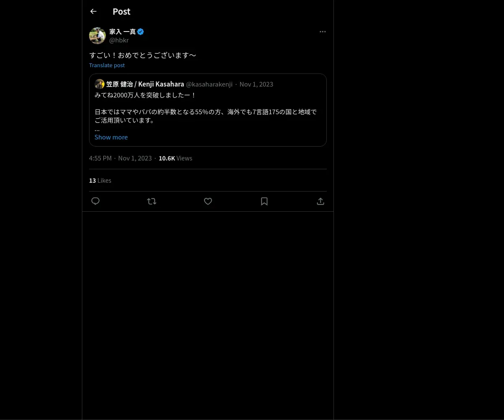Screen dimensions: 504x420
Task: Expand quoted post with Show more
Action: click(x=111, y=137)
